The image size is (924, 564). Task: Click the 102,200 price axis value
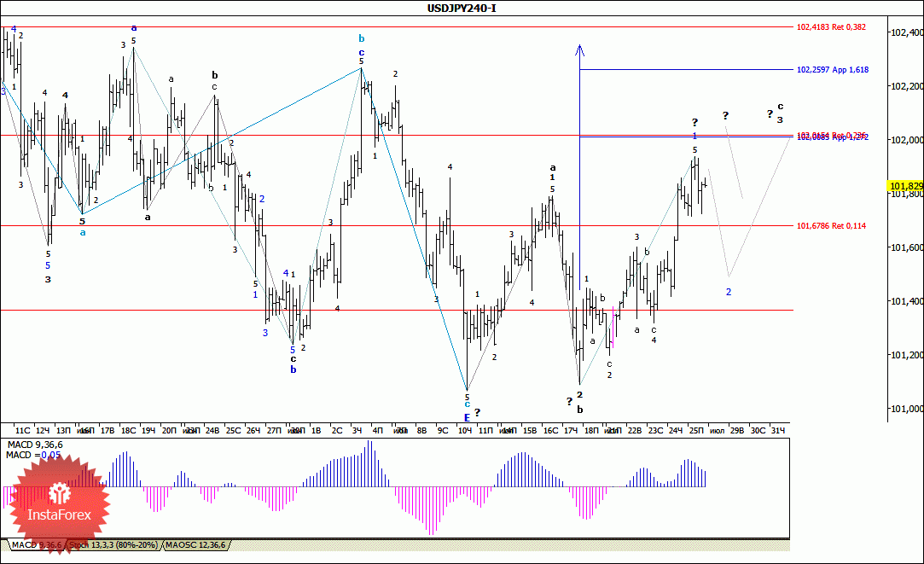coord(906,86)
